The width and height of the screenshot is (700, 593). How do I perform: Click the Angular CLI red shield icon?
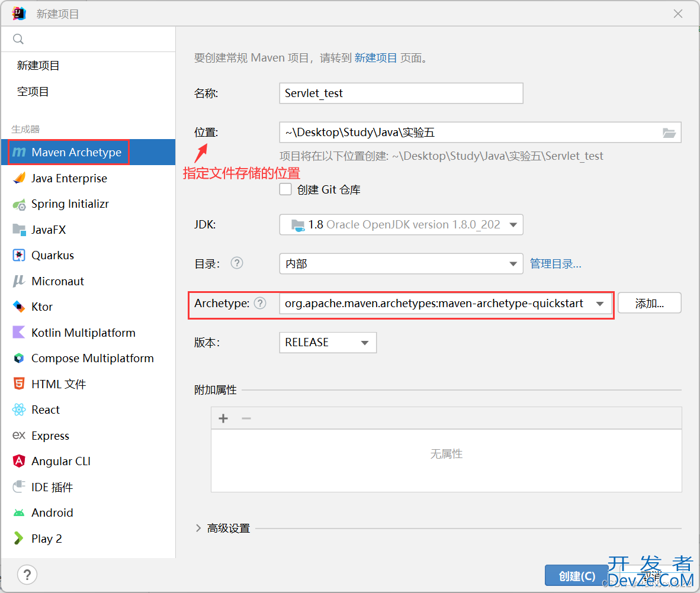19,461
